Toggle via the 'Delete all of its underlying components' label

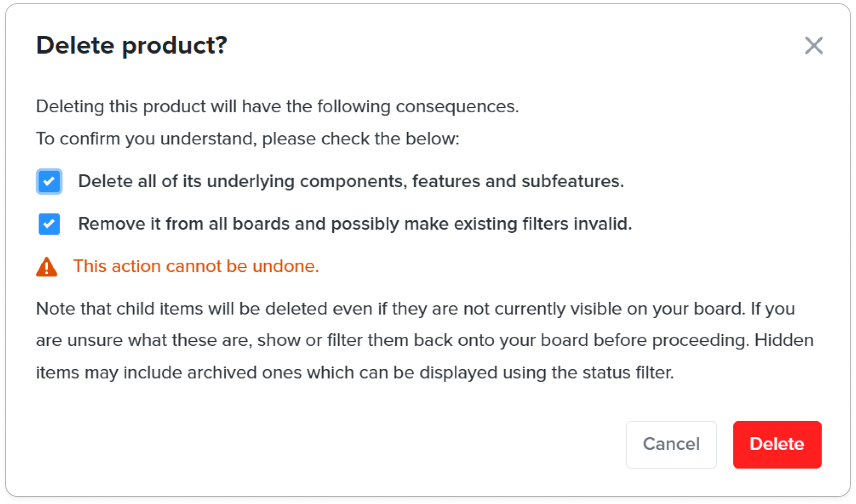pyautogui.click(x=351, y=182)
